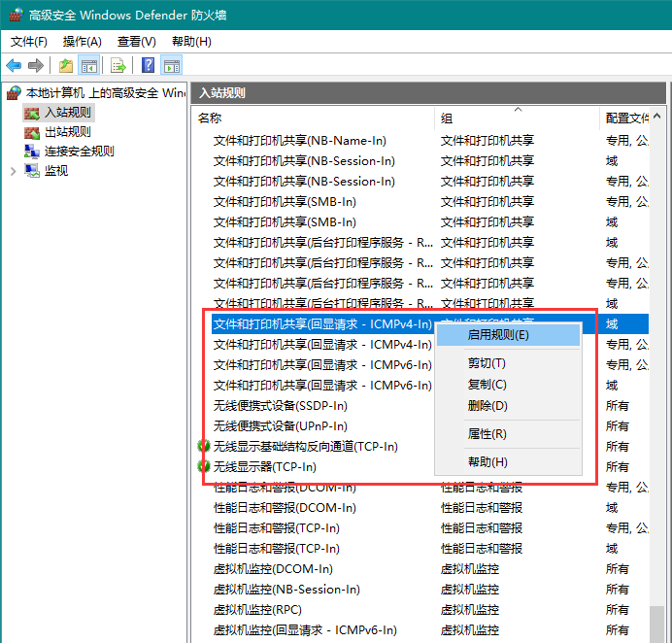Click the 监视 monitor tree icon
This screenshot has width=672, height=643.
(x=32, y=171)
